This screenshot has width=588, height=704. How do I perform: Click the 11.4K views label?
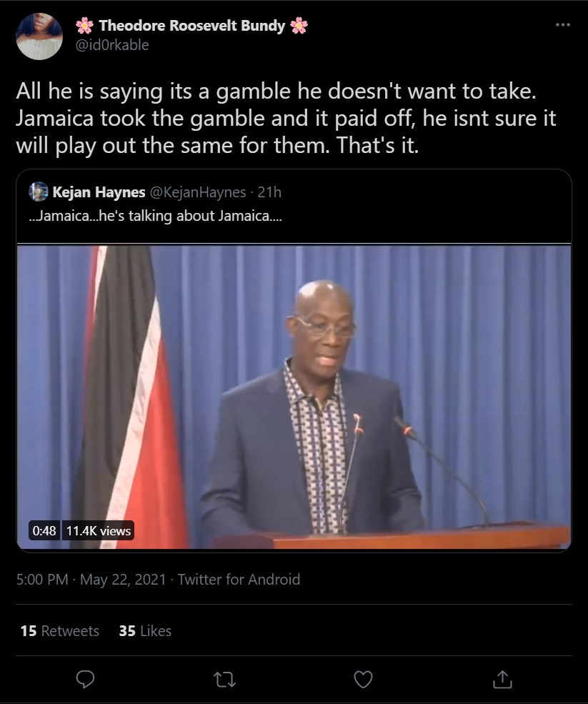tap(99, 531)
